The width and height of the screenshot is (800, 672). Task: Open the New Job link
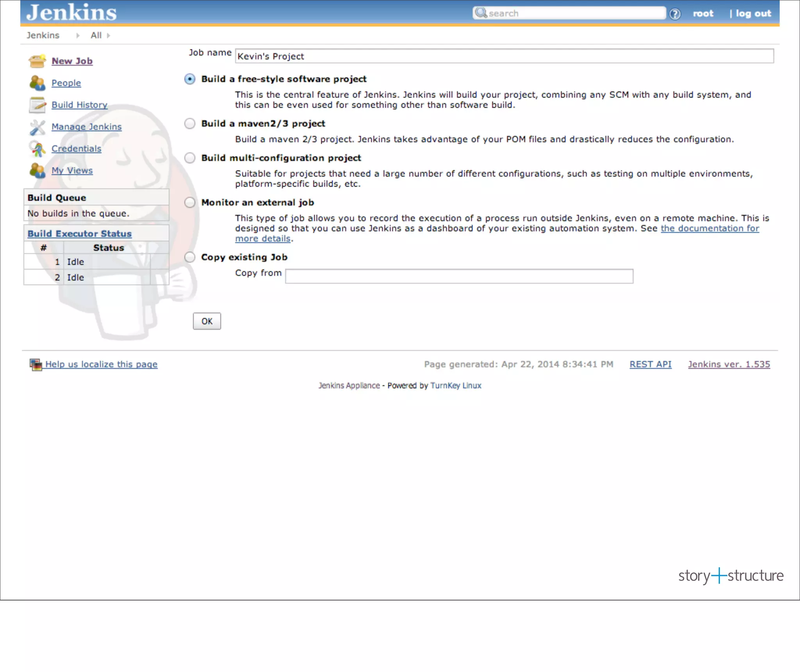(72, 61)
